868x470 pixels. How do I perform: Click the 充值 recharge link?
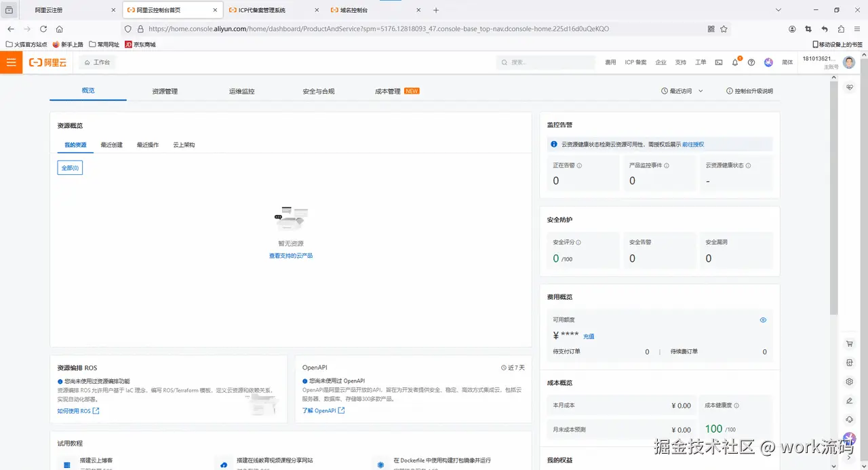(588, 336)
